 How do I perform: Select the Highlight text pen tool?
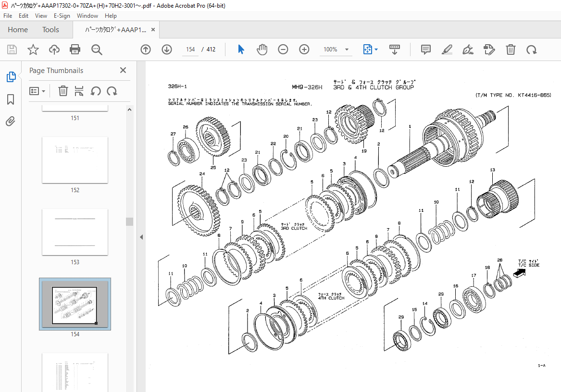[x=447, y=49]
